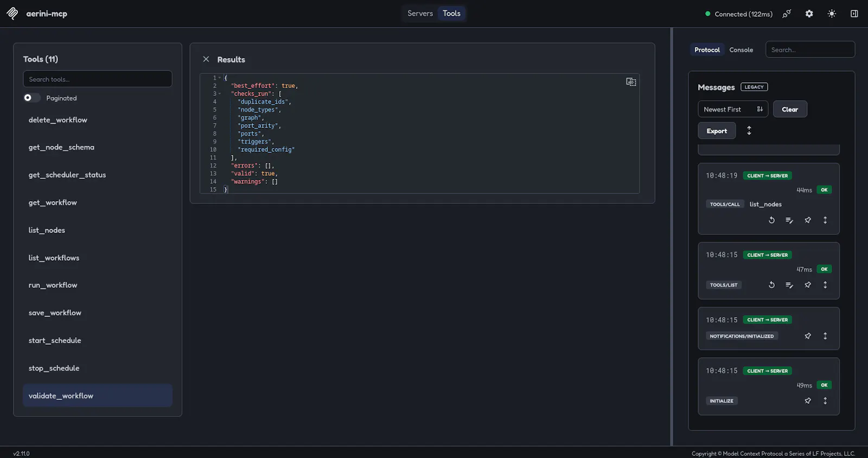Click the LEGACY badge beside Messages

pyautogui.click(x=754, y=87)
